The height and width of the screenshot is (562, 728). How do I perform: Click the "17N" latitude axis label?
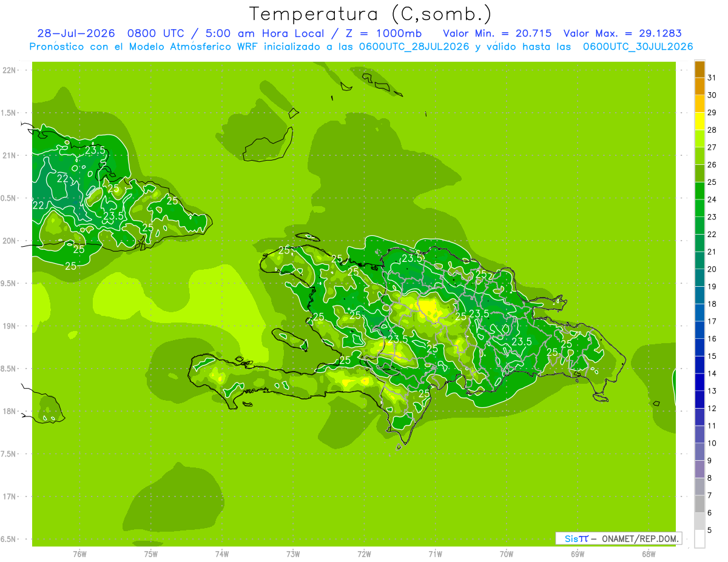tap(10, 497)
